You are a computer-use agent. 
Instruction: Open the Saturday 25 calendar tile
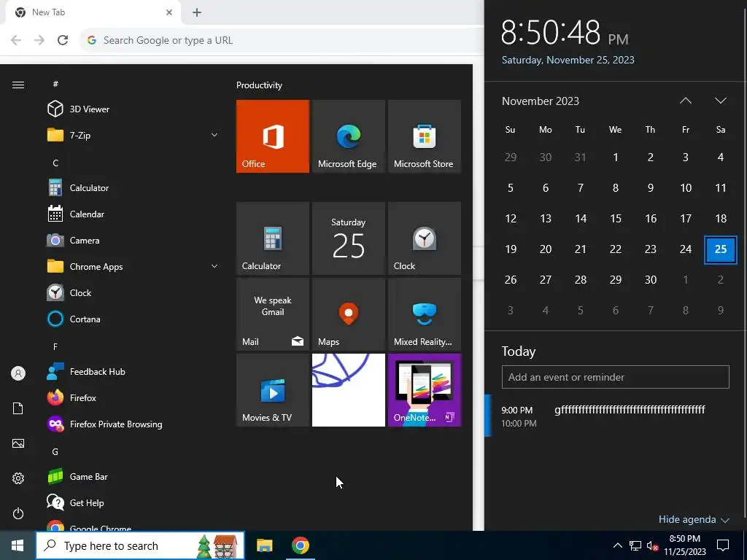(x=348, y=238)
